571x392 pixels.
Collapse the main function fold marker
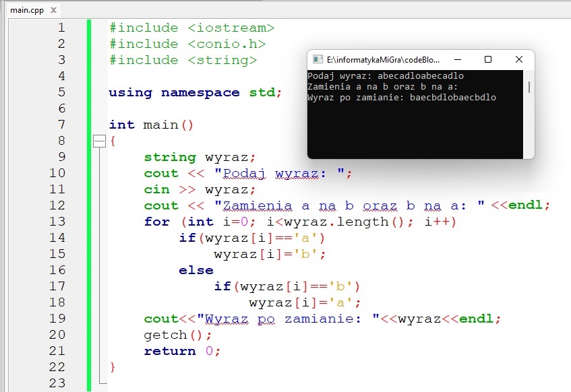point(99,141)
